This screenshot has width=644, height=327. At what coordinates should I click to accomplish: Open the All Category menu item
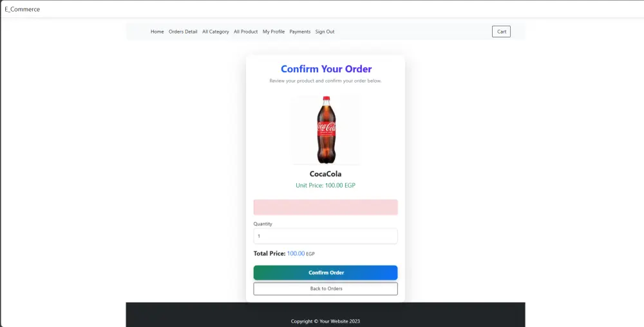tap(216, 32)
